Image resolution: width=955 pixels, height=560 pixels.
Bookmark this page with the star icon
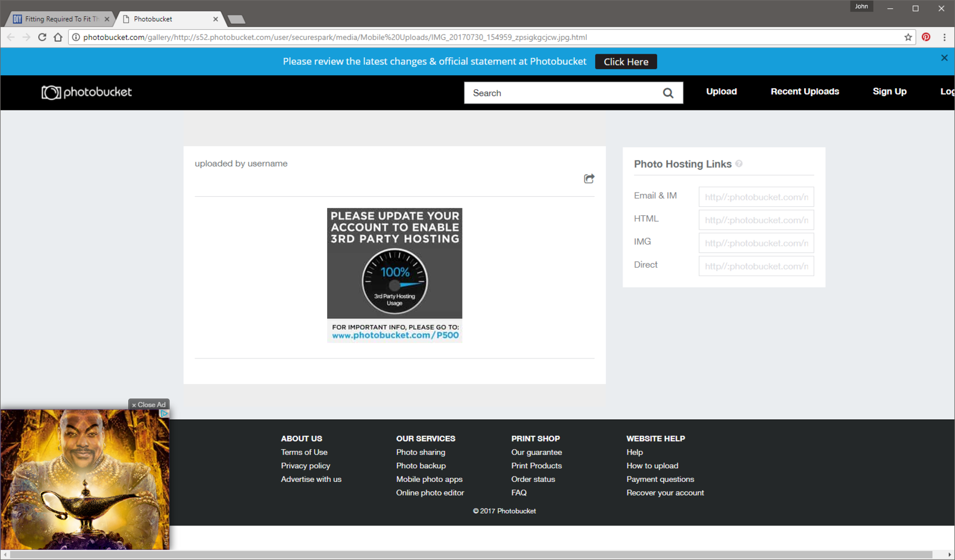(x=908, y=37)
